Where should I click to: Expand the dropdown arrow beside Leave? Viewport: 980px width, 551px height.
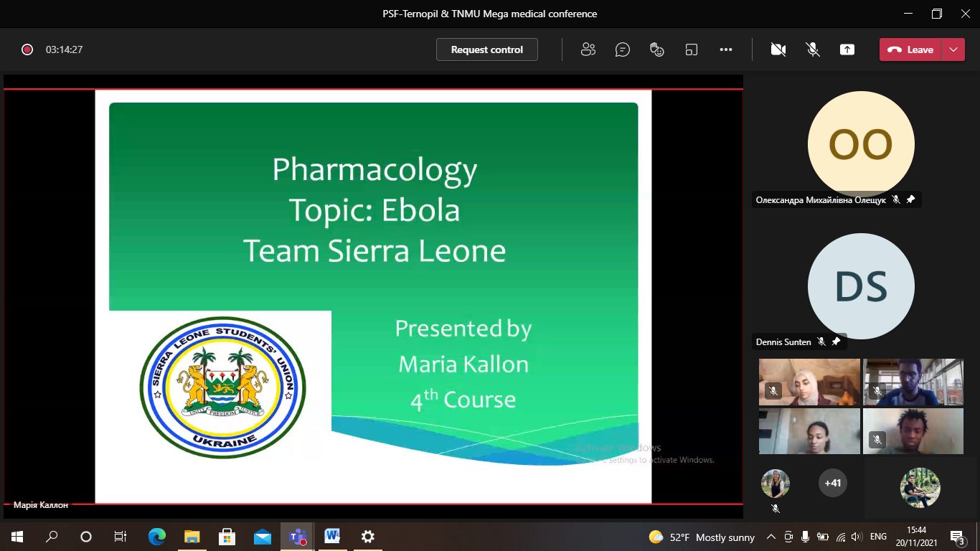[953, 50]
